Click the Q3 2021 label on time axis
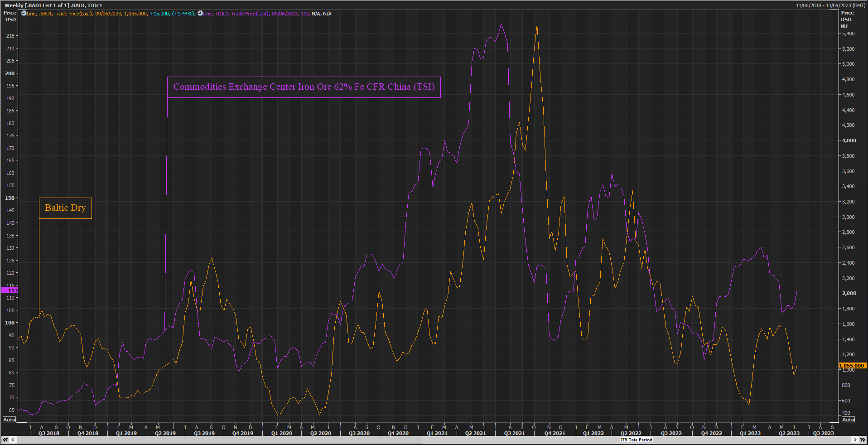868x445 pixels. 515,433
